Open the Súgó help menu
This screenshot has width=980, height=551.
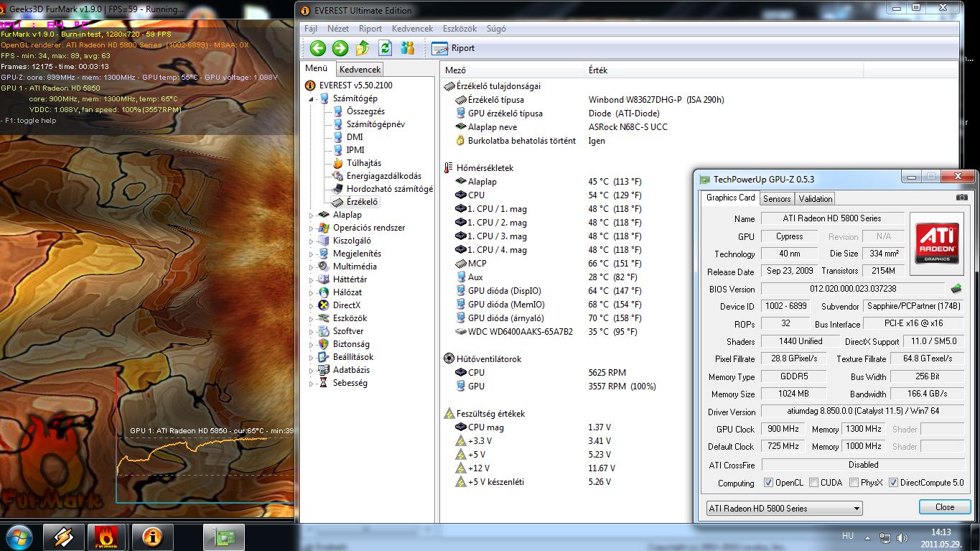[x=496, y=29]
